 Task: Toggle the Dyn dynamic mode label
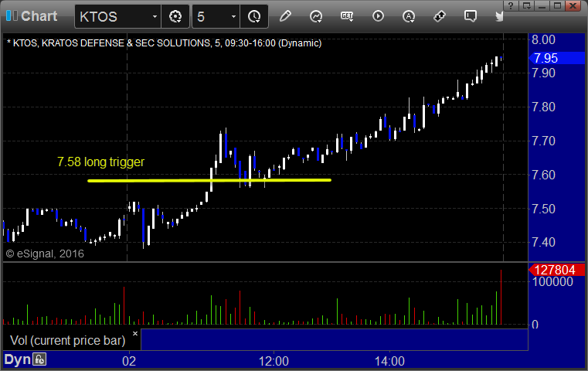pos(17,359)
